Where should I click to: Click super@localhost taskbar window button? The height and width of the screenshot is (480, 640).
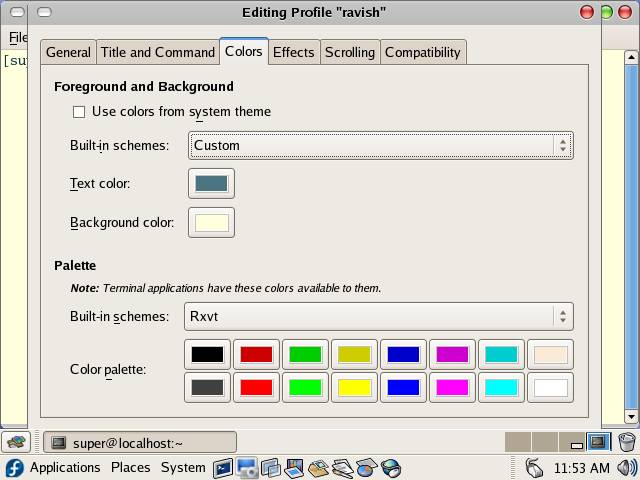(140, 442)
